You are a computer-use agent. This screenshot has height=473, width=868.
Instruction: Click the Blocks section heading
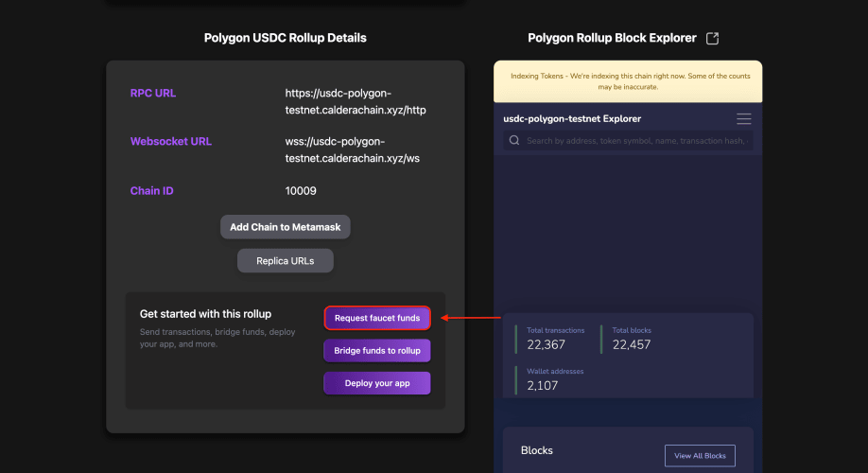click(x=537, y=450)
